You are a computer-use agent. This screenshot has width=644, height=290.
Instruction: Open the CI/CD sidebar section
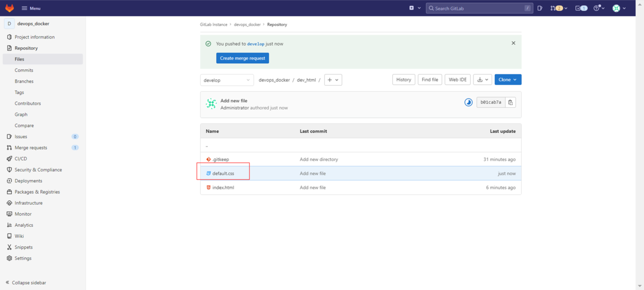pos(20,159)
